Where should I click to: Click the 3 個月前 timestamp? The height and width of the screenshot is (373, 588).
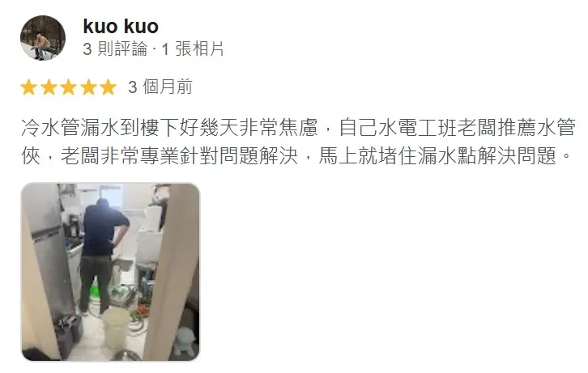[x=160, y=87]
